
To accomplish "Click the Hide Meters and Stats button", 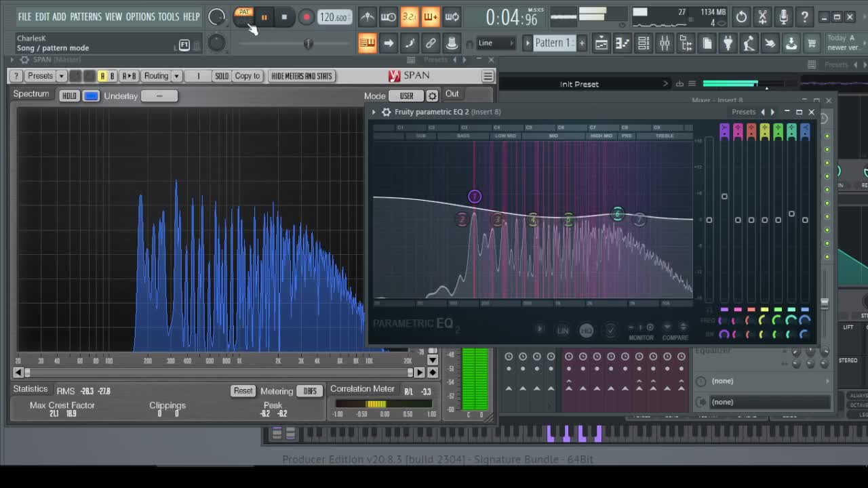I will (x=301, y=76).
